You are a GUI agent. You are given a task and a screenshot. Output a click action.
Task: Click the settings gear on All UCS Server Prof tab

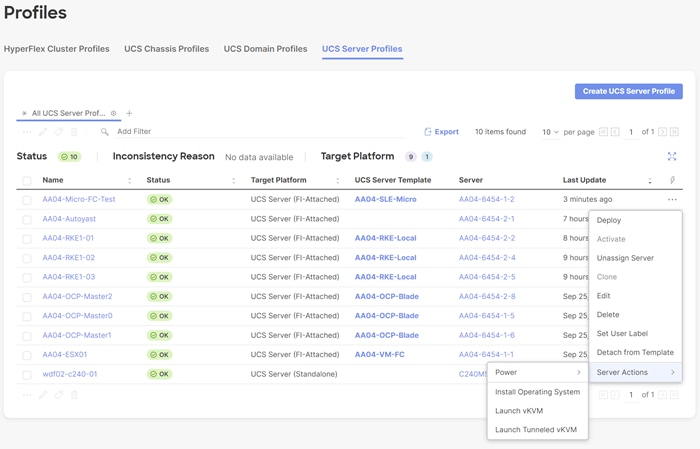(113, 113)
